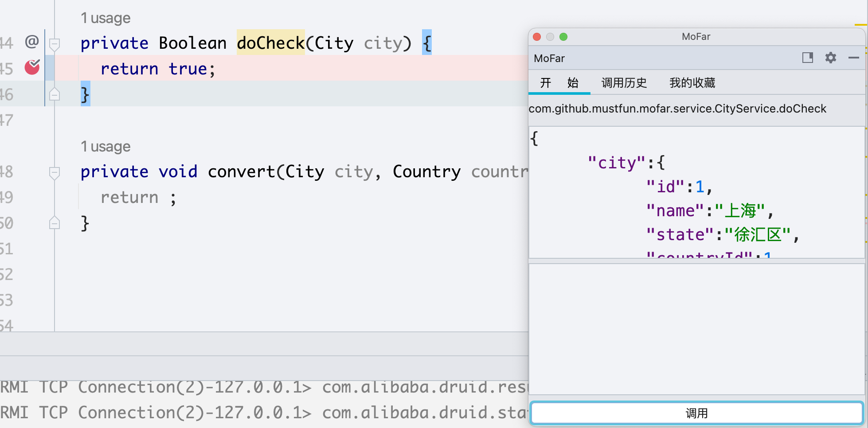Click the empty result output area
This screenshot has height=428, width=868.
click(696, 329)
